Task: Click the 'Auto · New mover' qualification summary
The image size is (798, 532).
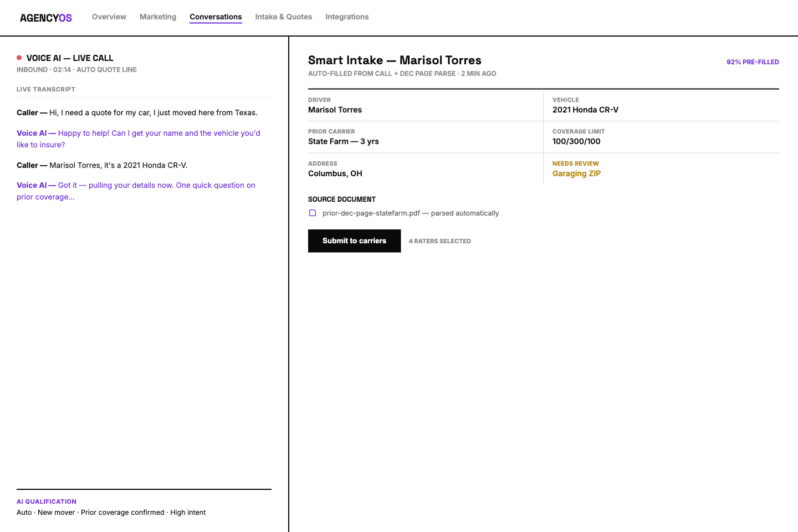Action: pos(111,513)
